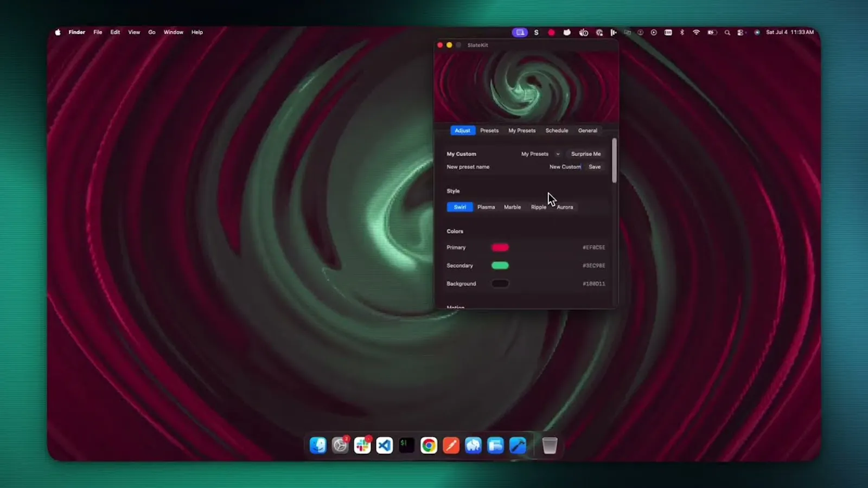Open System Settings from the Dock
The width and height of the screenshot is (868, 488).
click(x=340, y=446)
